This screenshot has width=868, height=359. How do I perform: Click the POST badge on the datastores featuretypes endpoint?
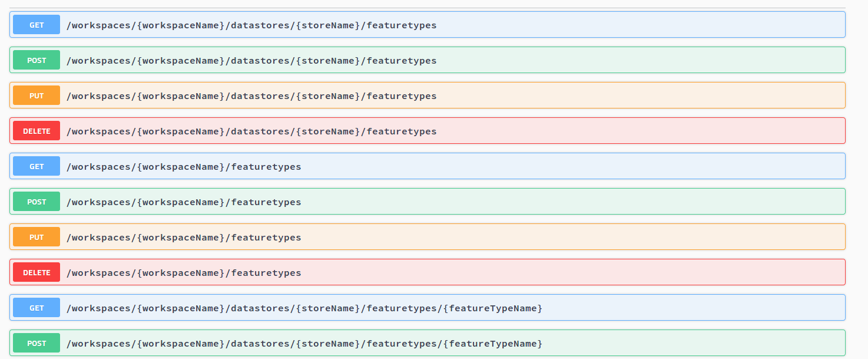pos(35,60)
